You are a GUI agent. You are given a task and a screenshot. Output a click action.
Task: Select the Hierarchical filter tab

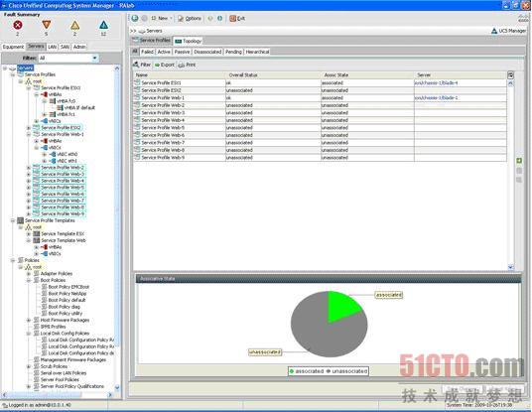pyautogui.click(x=257, y=52)
